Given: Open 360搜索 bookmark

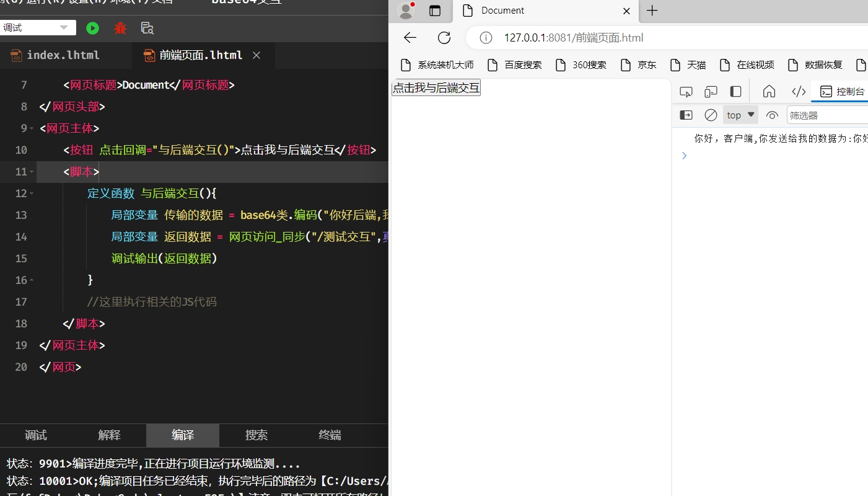Looking at the screenshot, I should (581, 65).
